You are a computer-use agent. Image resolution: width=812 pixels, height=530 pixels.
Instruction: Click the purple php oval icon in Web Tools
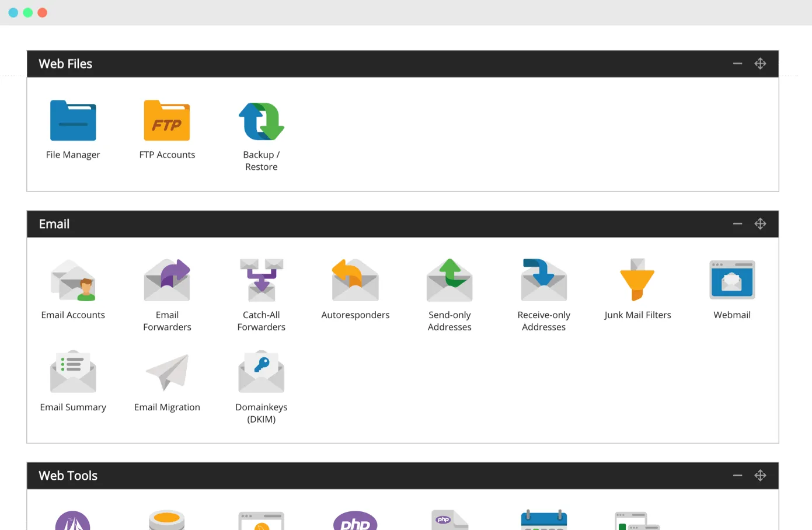[x=355, y=521]
